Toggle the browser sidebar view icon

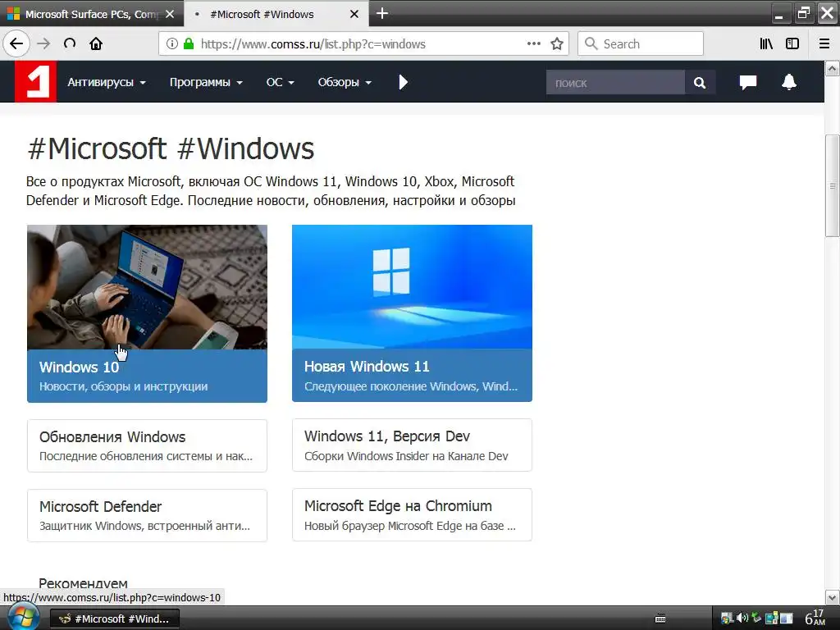(792, 44)
